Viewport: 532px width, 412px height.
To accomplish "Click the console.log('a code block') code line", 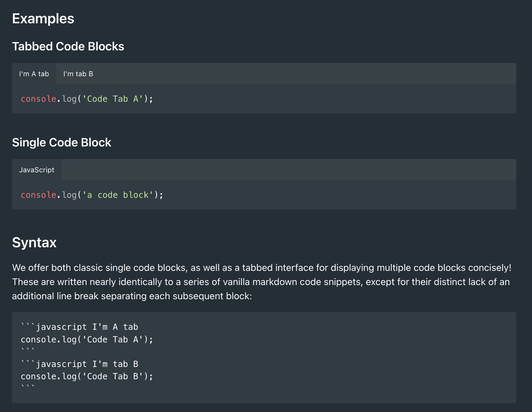I will 92,195.
